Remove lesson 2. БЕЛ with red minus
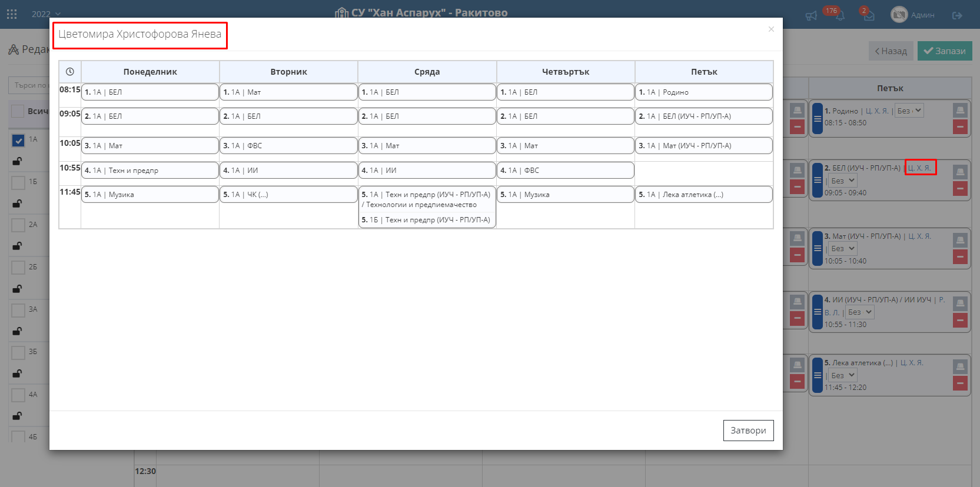The height and width of the screenshot is (487, 980). [960, 188]
